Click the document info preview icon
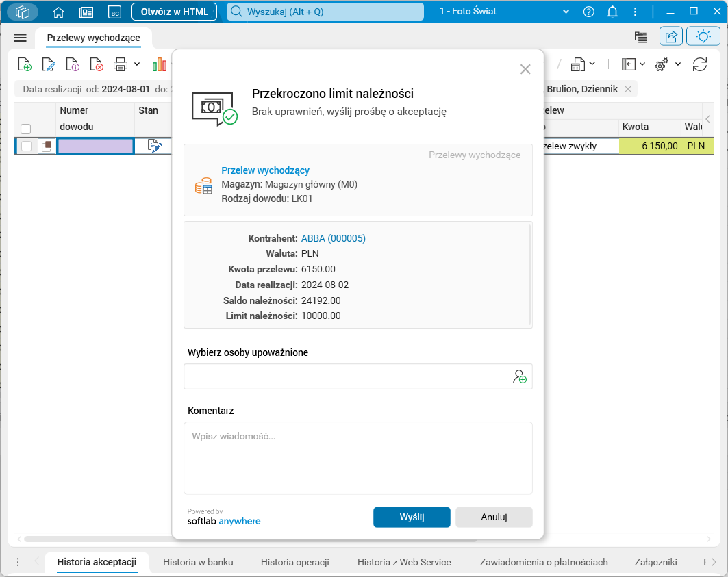 click(x=73, y=64)
